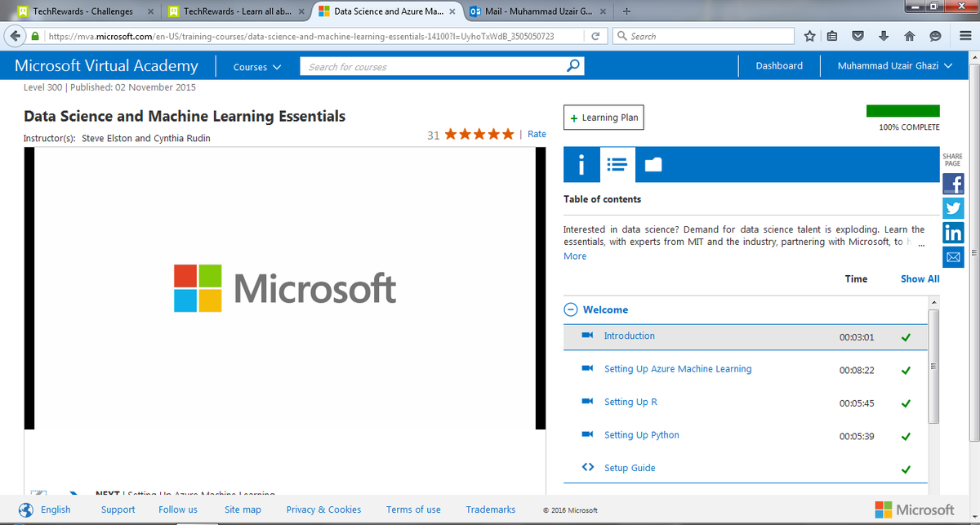Collapse the Welcome section
980x525 pixels.
(x=571, y=309)
